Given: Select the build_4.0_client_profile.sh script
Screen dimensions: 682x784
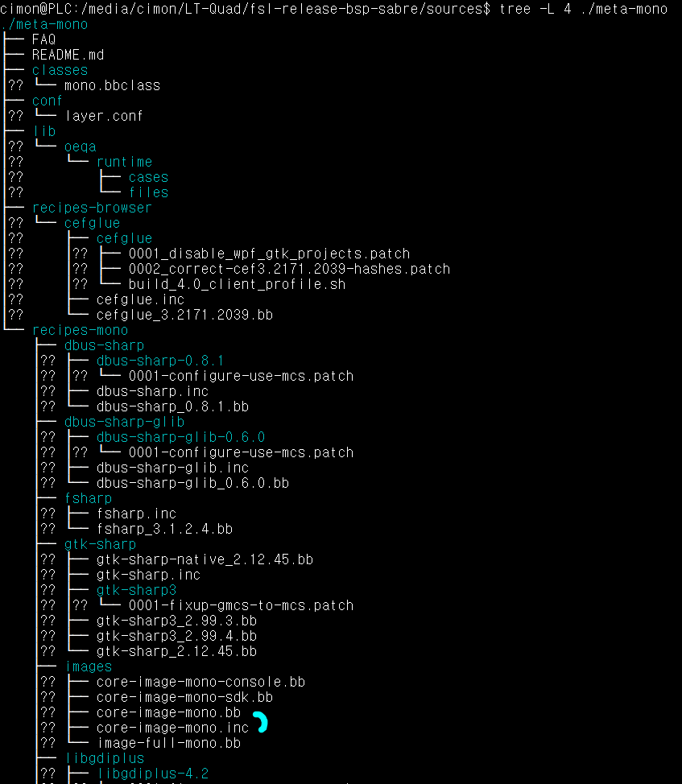Looking at the screenshot, I should [237, 284].
